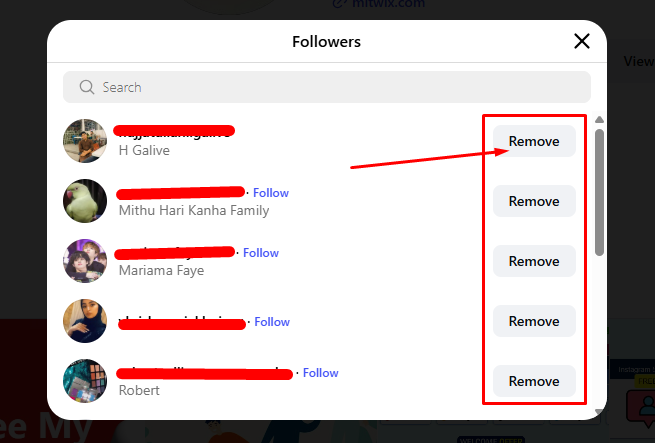Click scrollbar up arrow in followers list

click(599, 120)
